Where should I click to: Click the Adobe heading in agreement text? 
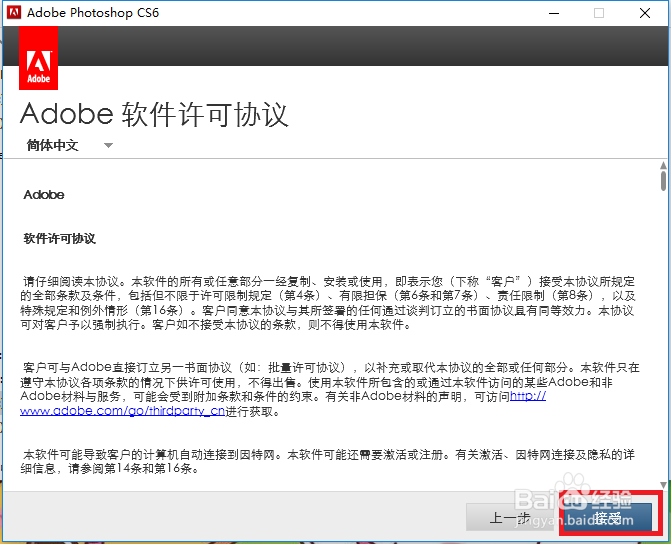point(44,195)
